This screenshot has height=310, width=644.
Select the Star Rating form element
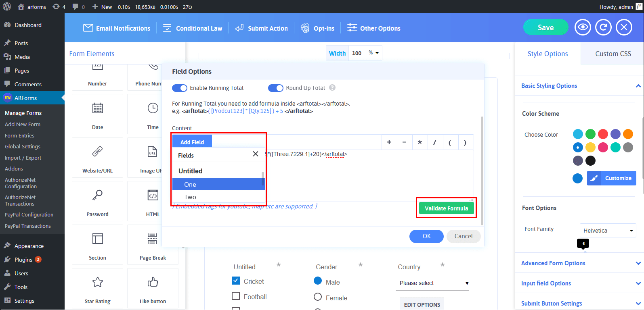tap(97, 288)
